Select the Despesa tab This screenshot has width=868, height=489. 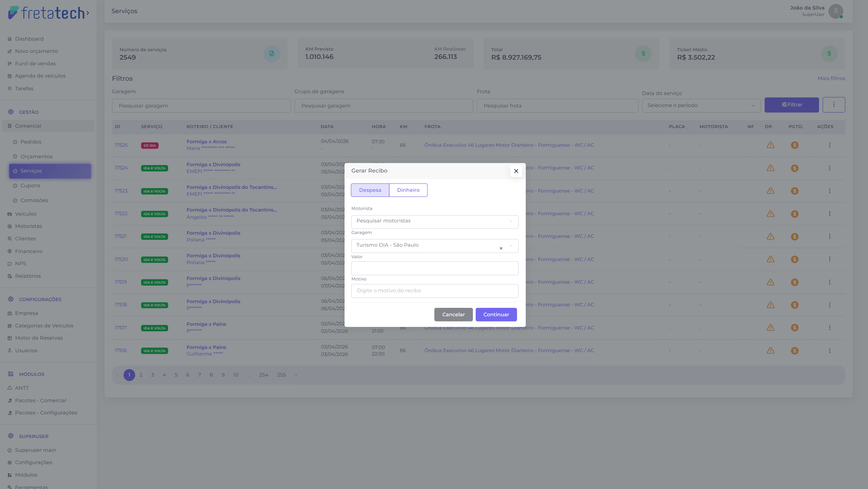point(370,190)
